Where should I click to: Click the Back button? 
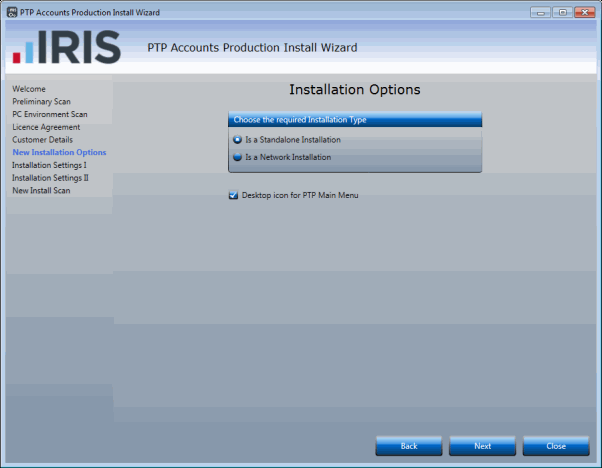[x=409, y=446]
